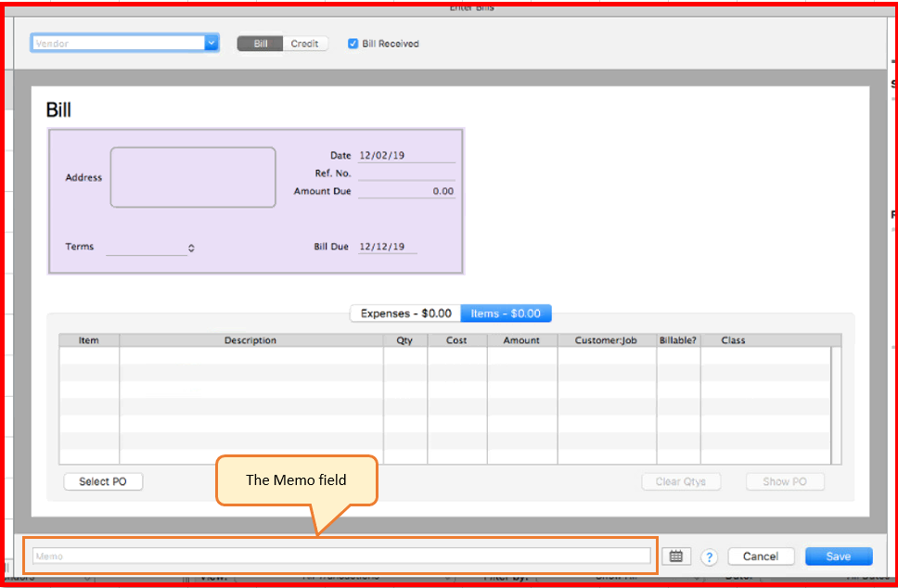Open the Vendor dropdown arrow

coord(212,43)
